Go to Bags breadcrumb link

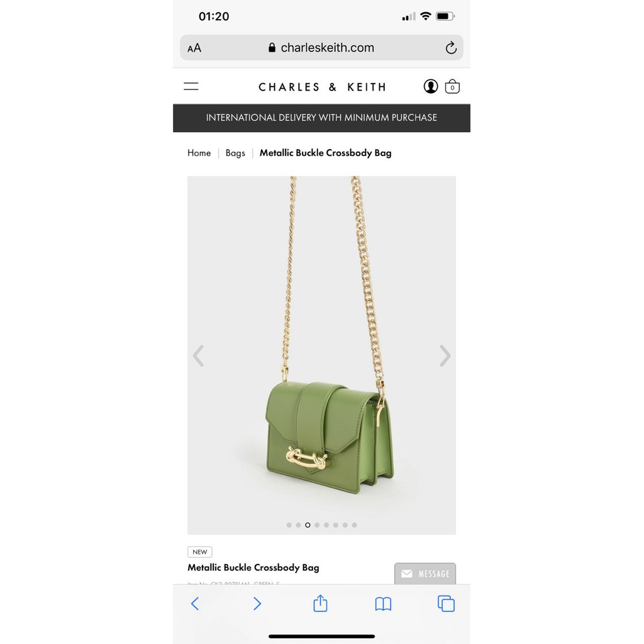coord(235,153)
